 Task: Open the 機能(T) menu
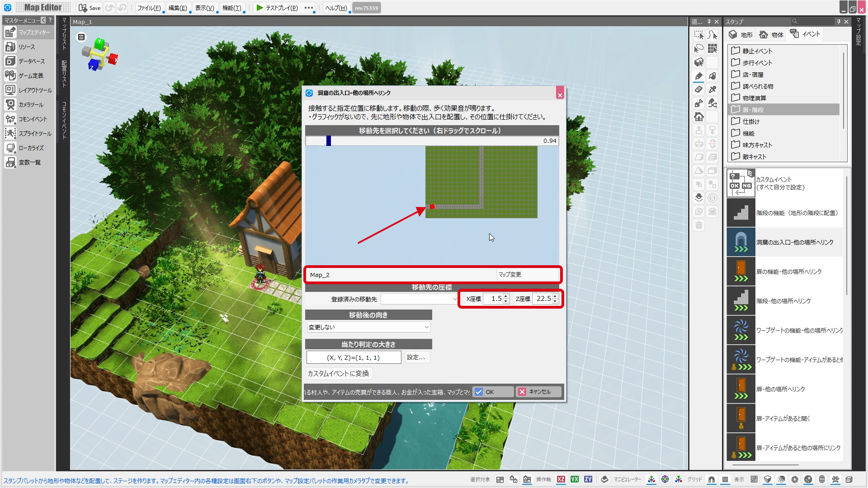(232, 8)
